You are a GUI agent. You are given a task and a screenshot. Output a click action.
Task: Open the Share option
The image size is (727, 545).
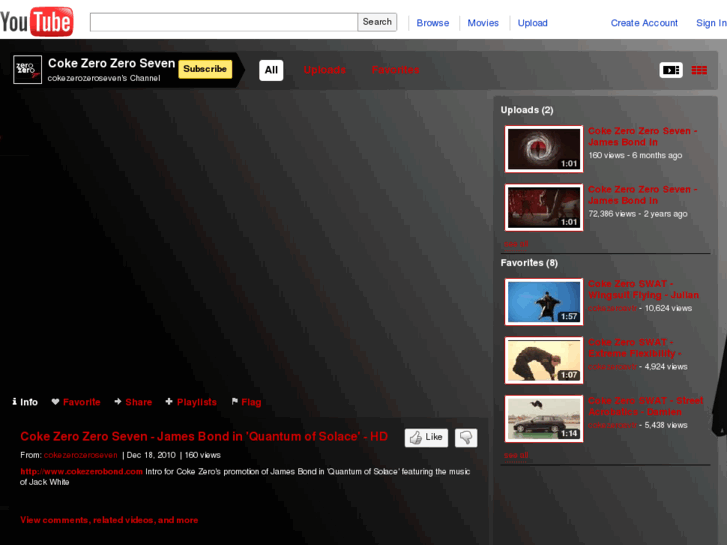tap(133, 402)
